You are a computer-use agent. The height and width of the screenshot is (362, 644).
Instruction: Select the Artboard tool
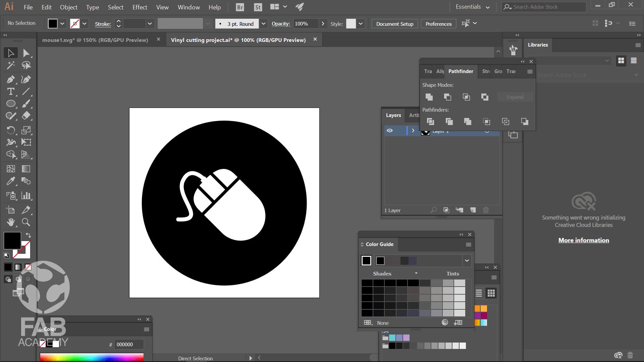point(11,210)
